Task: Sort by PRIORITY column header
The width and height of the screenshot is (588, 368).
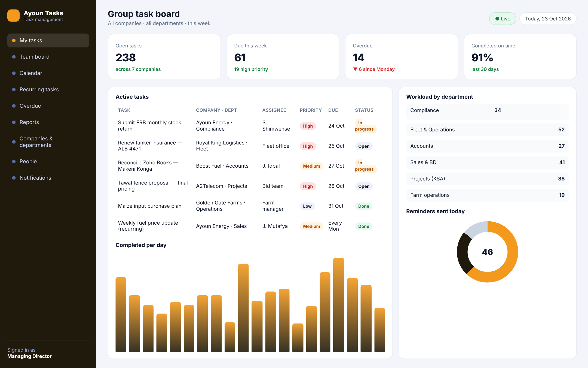Action: click(311, 110)
